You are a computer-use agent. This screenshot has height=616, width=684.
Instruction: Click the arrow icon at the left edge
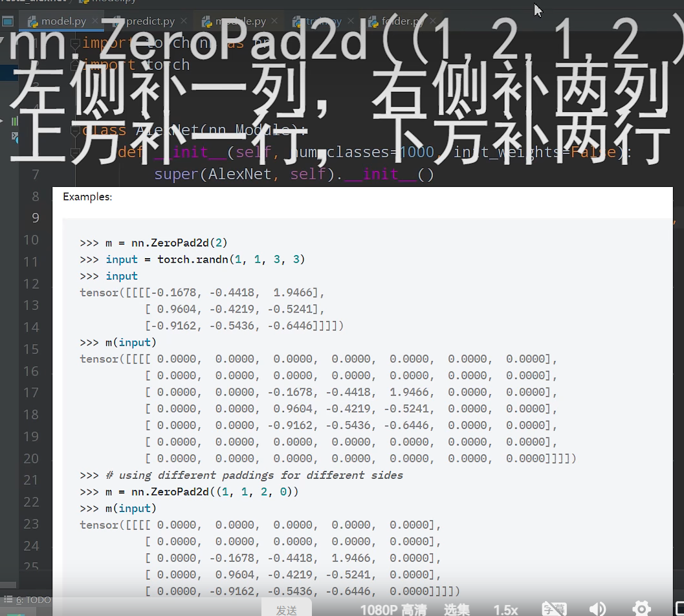[x=3, y=120]
